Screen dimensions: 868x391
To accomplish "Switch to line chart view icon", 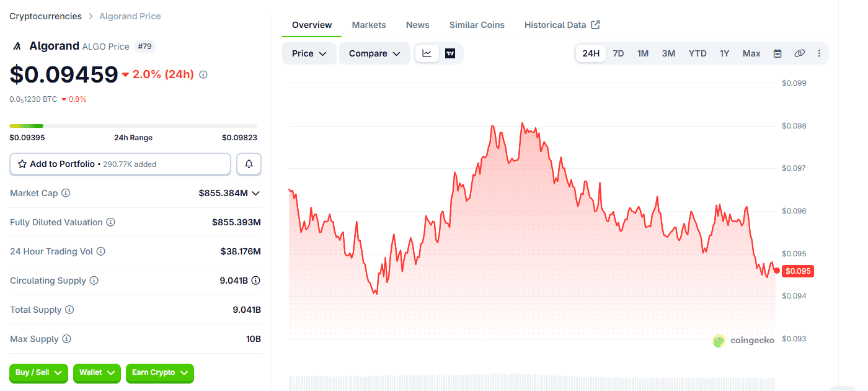I will click(x=427, y=53).
